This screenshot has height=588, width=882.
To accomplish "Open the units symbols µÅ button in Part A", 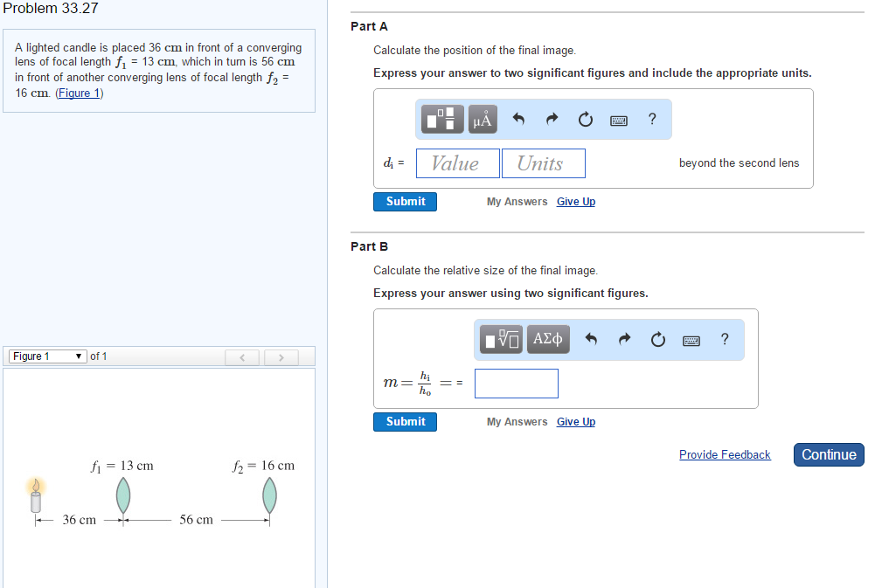I will point(483,120).
